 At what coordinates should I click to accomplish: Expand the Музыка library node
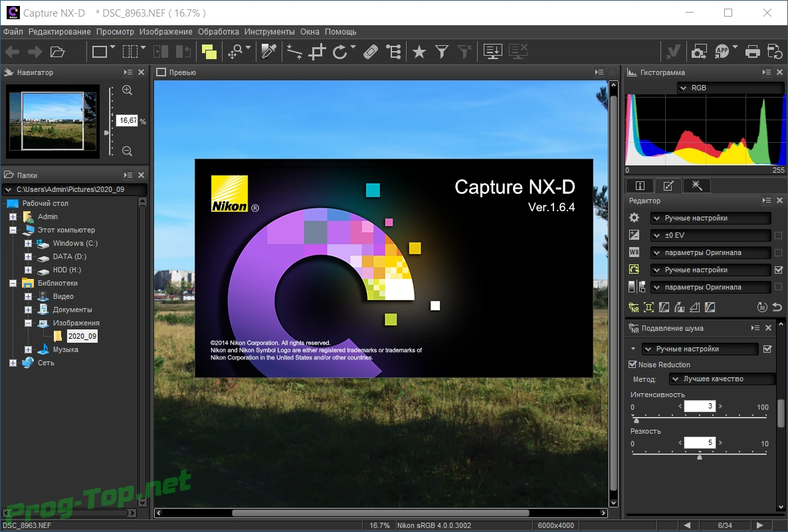(28, 349)
